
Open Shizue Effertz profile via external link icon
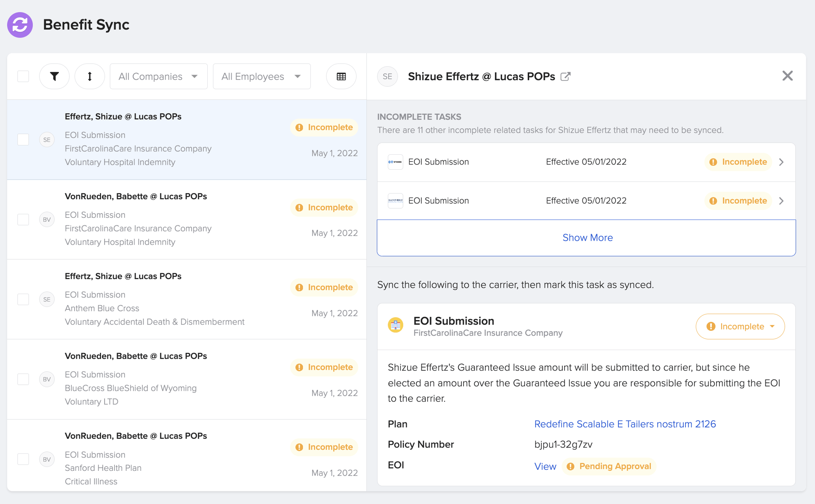pyautogui.click(x=565, y=76)
